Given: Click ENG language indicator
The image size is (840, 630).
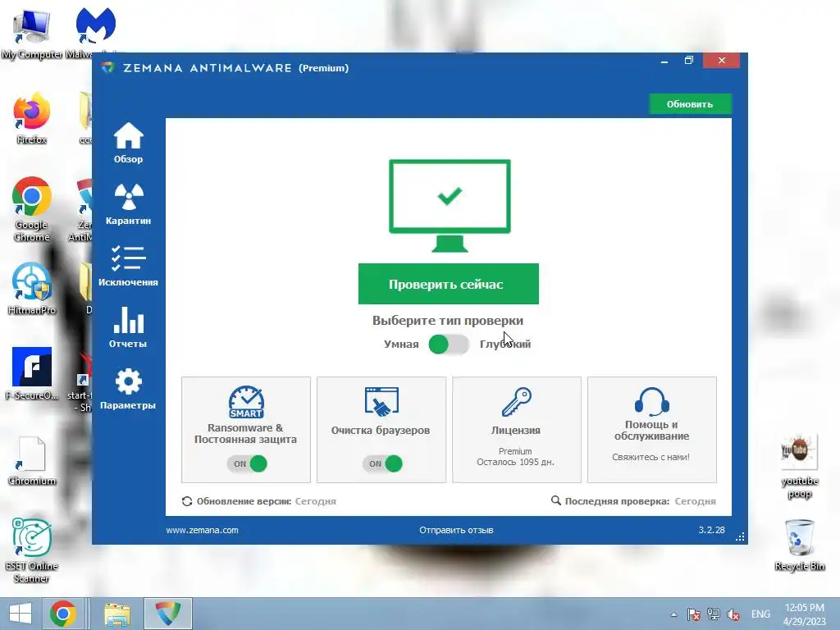Looking at the screenshot, I should click(x=760, y=614).
